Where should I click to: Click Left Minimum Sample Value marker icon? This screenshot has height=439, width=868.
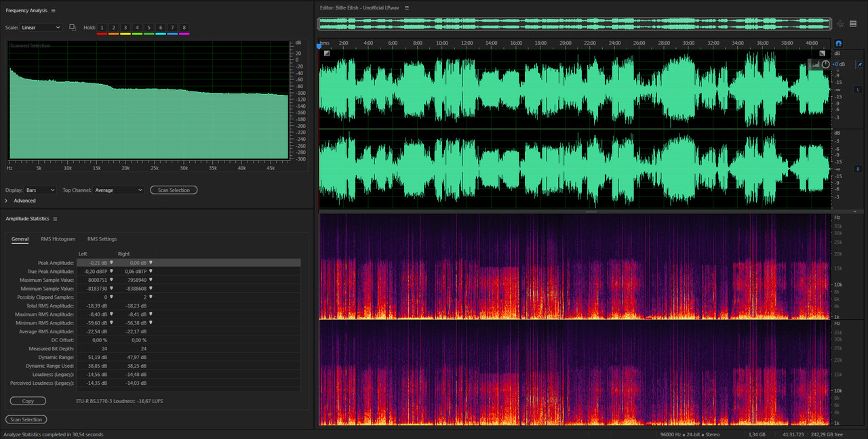[112, 289]
